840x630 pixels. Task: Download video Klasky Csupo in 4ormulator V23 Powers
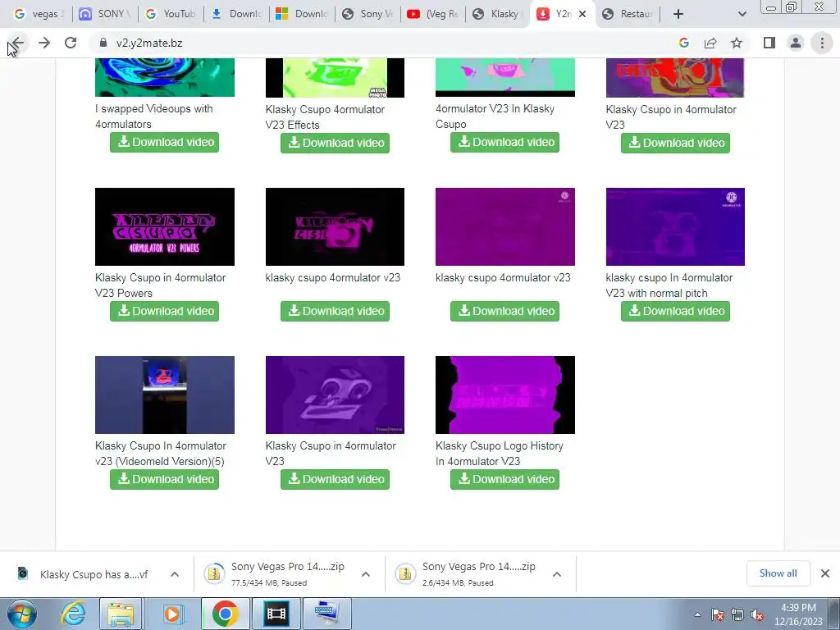point(164,311)
